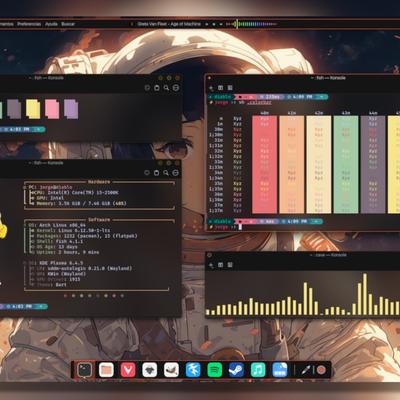Select the Uptime 2 hours line
Image resolution: width=400 pixels, height=400 pixels.
coord(64,252)
